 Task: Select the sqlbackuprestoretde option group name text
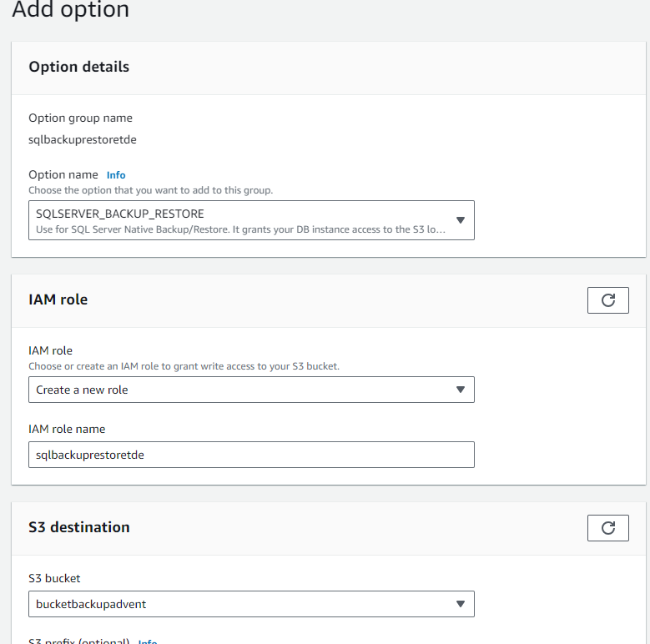point(83,140)
